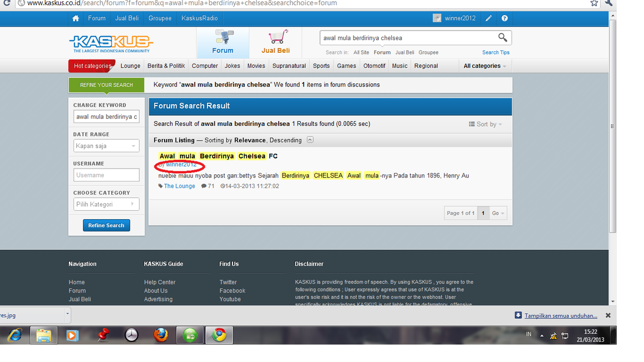Bookmark page with the star icon
Image resolution: width=644 pixels, height=362 pixels.
point(594,3)
